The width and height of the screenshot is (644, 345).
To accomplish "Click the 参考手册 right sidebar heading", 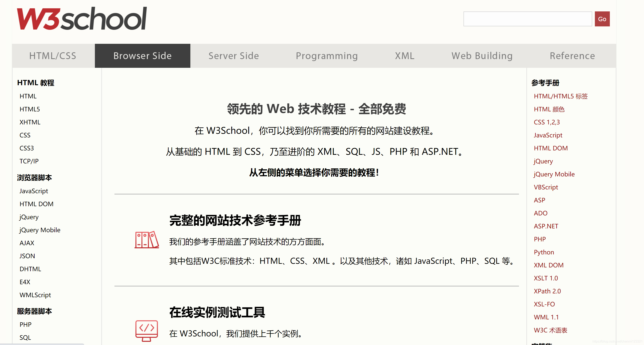I will 545,83.
